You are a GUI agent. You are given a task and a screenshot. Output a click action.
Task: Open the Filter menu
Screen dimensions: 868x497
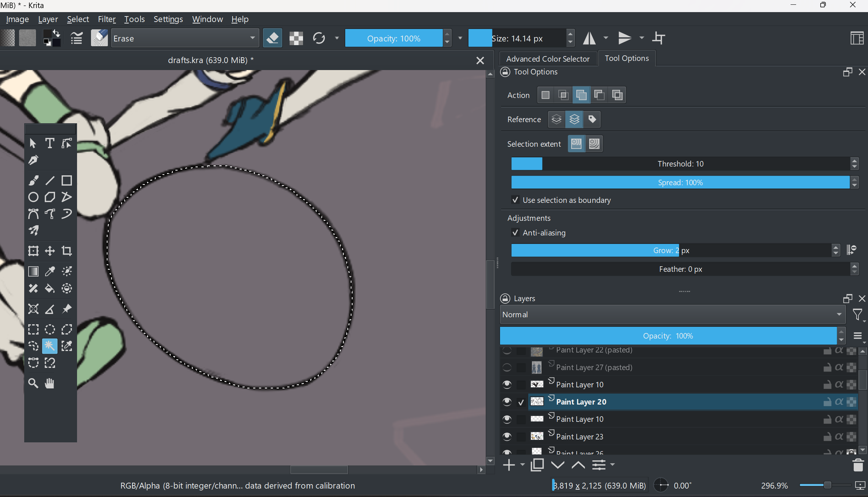(107, 19)
